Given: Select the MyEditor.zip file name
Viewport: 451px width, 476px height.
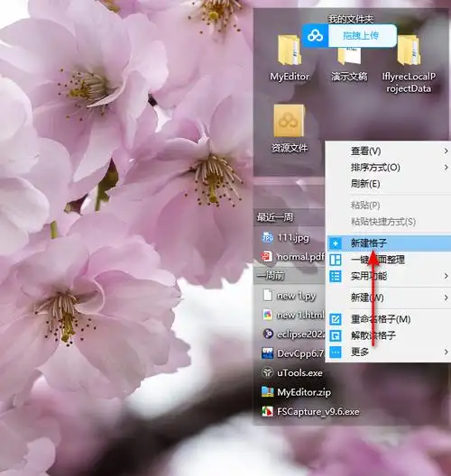Looking at the screenshot, I should [x=304, y=392].
